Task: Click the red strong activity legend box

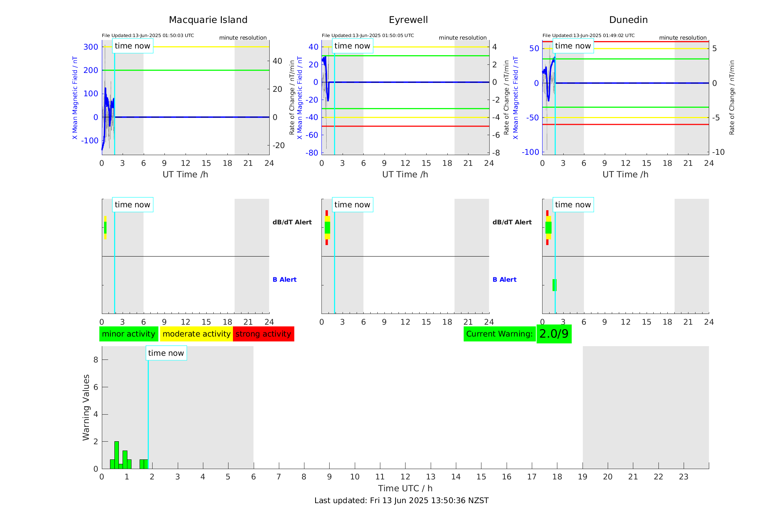Action: [x=263, y=334]
